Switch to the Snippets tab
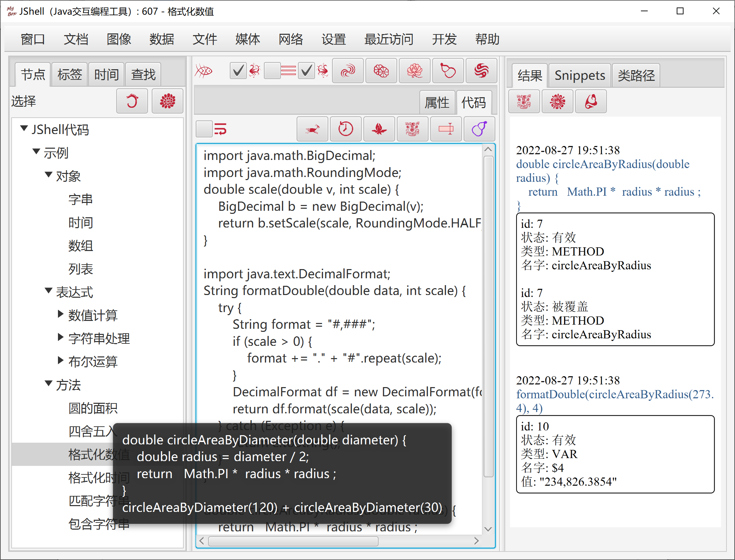The image size is (735, 560). tap(580, 75)
